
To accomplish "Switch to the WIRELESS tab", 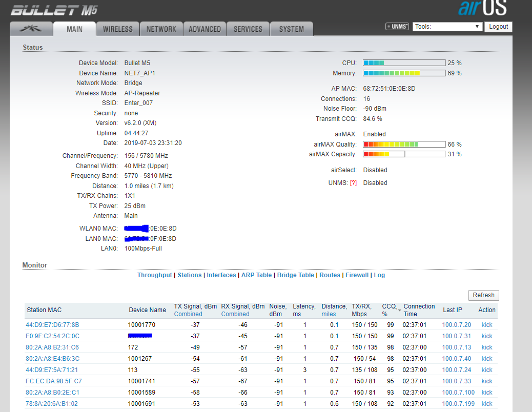I will (117, 29).
